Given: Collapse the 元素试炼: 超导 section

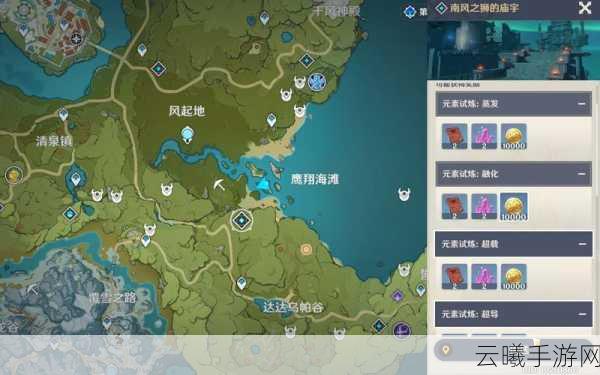Looking at the screenshot, I should point(582,314).
